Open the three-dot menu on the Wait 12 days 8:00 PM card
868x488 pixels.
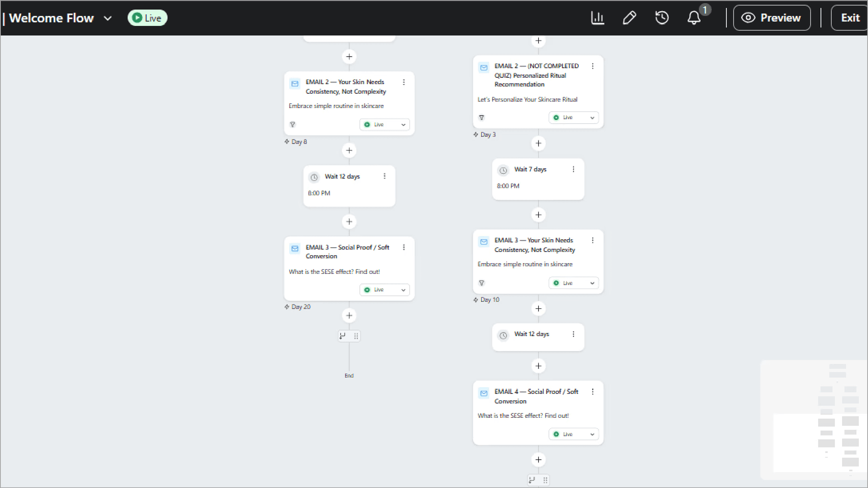(385, 176)
